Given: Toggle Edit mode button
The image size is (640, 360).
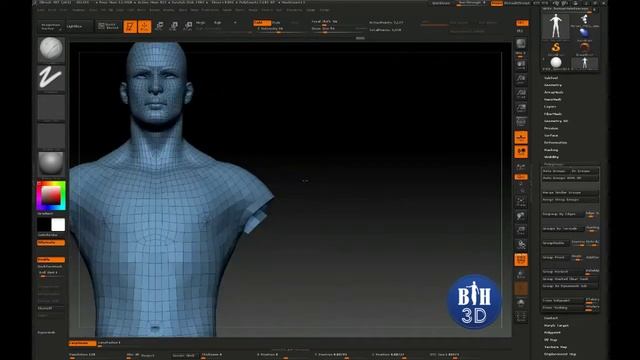Looking at the screenshot, I should (130, 27).
